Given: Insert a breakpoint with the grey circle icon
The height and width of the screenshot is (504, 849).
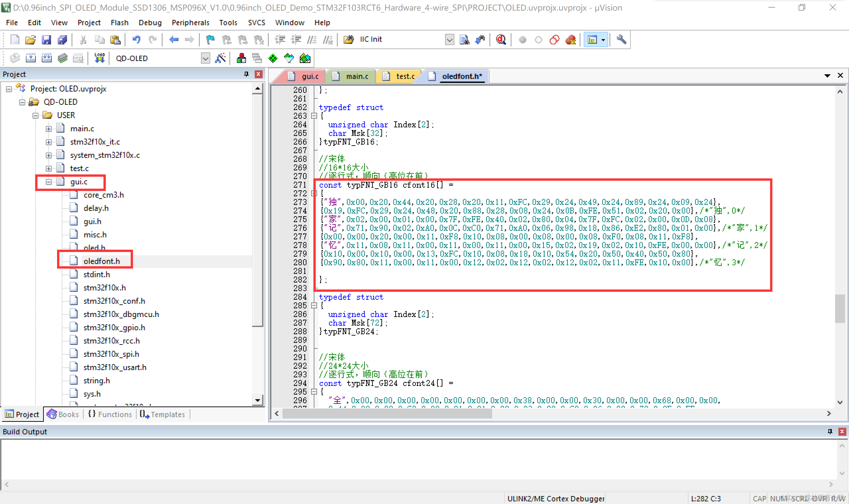Looking at the screenshot, I should tap(522, 40).
